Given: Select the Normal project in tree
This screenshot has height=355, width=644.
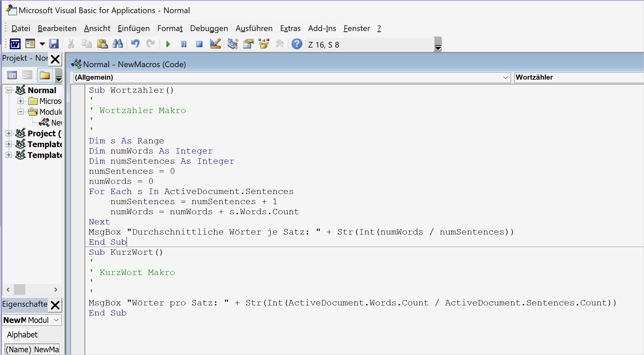Looking at the screenshot, I should pyautogui.click(x=42, y=90).
